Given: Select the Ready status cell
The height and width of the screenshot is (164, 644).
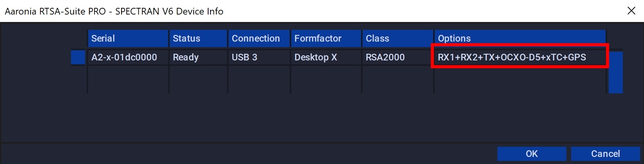Looking at the screenshot, I should (198, 57).
